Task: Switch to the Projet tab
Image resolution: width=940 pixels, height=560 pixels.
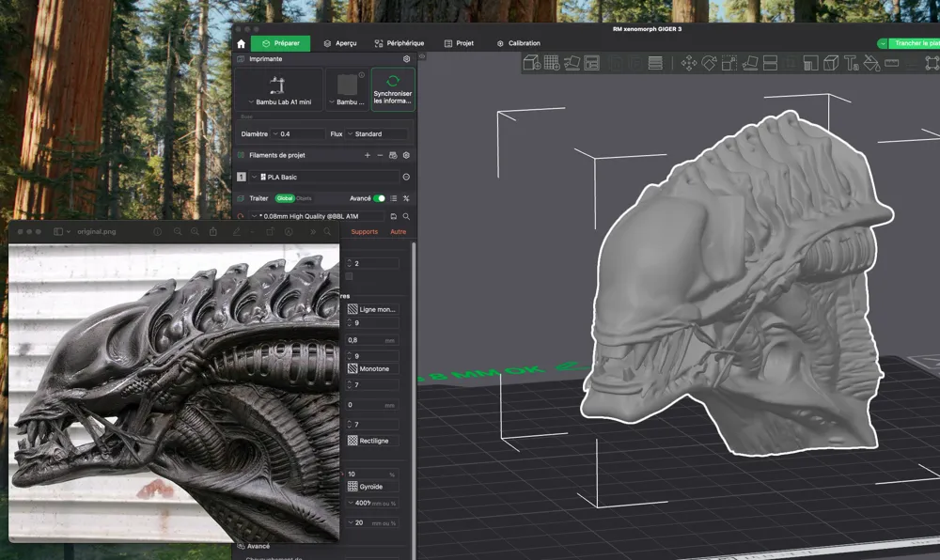Action: (460, 43)
